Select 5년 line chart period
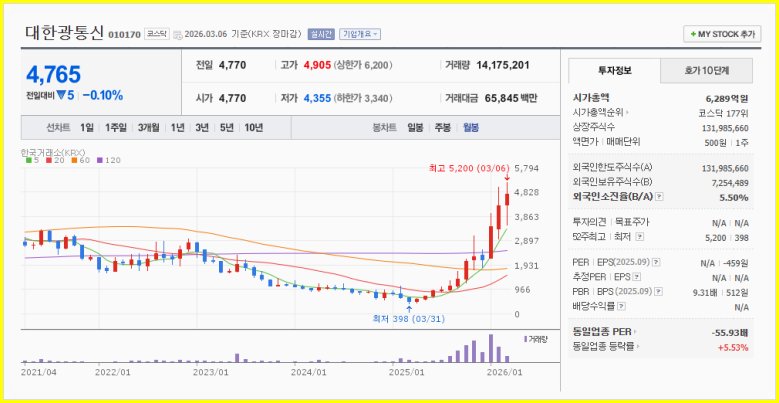The width and height of the screenshot is (779, 403). pos(227,128)
